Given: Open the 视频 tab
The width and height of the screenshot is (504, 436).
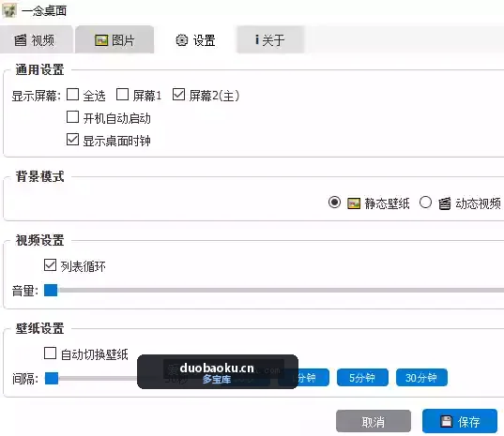Looking at the screenshot, I should coord(36,39).
